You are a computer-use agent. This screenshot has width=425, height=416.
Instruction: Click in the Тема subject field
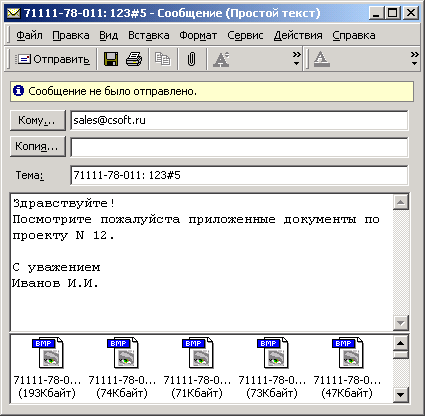tap(239, 175)
